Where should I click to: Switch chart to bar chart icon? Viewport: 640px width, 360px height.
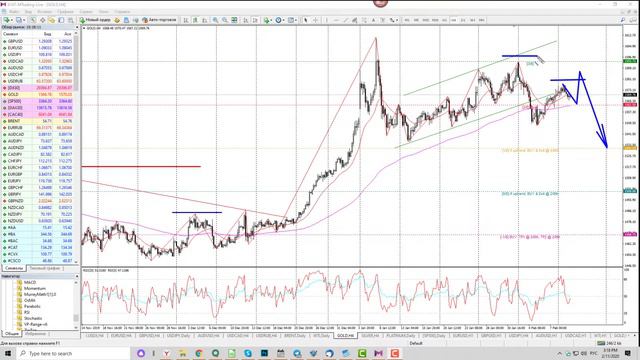point(186,20)
